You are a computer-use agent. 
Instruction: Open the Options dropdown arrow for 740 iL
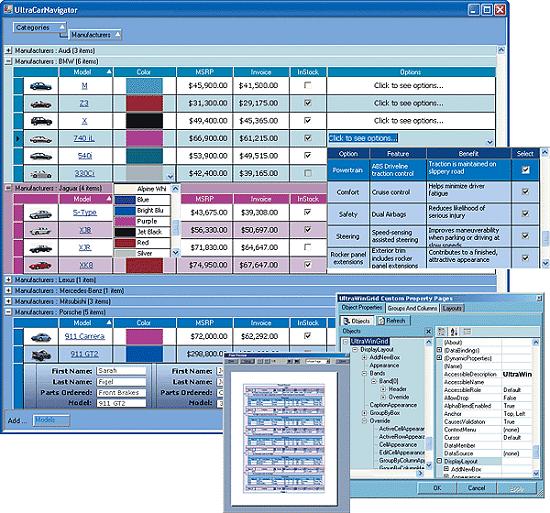[x=490, y=142]
